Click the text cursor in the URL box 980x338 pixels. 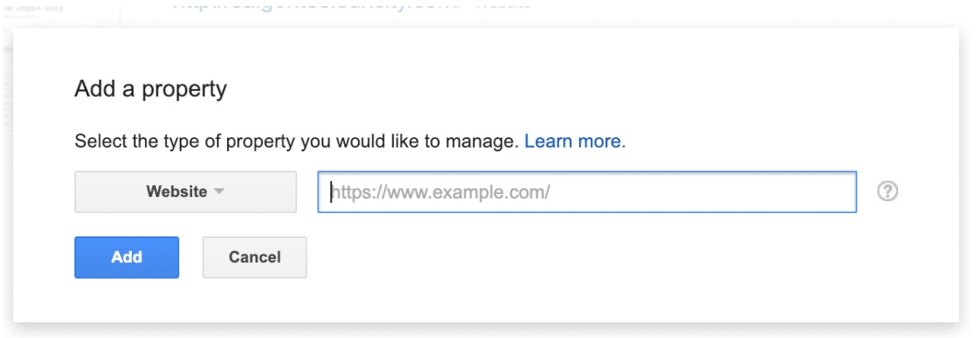pyautogui.click(x=331, y=191)
